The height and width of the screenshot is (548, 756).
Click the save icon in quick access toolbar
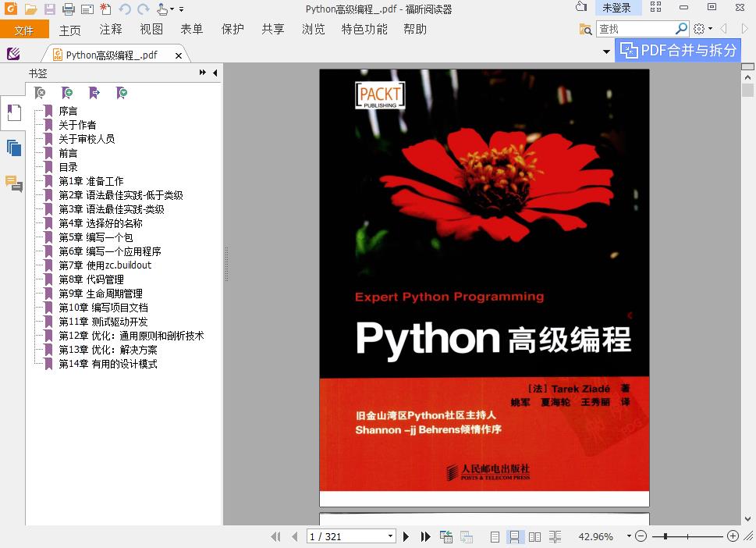click(50, 9)
